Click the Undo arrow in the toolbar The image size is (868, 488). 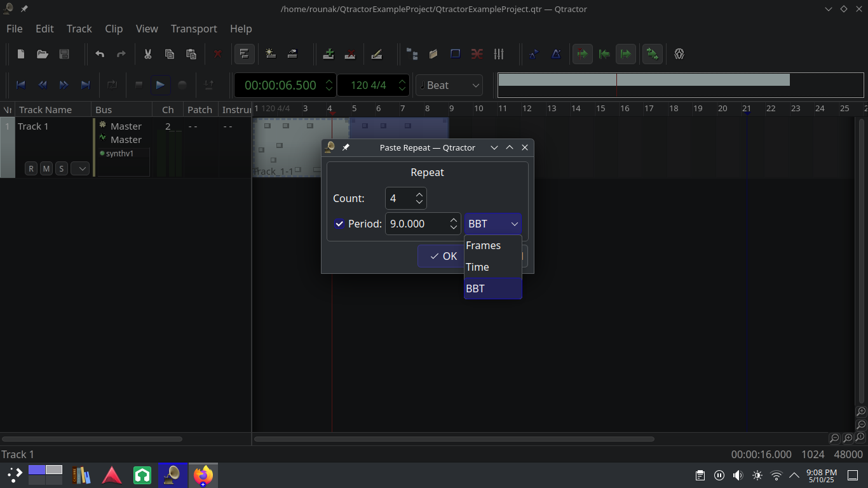point(100,54)
